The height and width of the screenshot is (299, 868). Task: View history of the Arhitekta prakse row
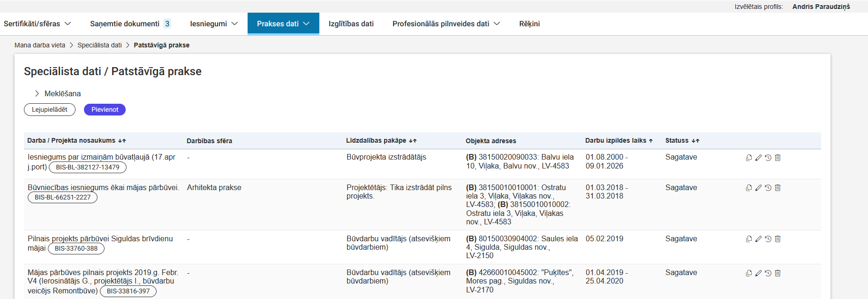coord(768,188)
